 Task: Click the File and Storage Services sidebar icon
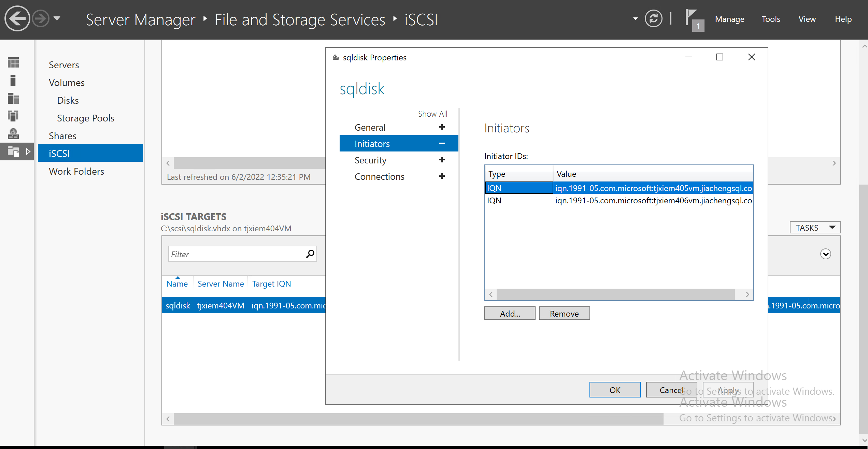click(x=13, y=151)
